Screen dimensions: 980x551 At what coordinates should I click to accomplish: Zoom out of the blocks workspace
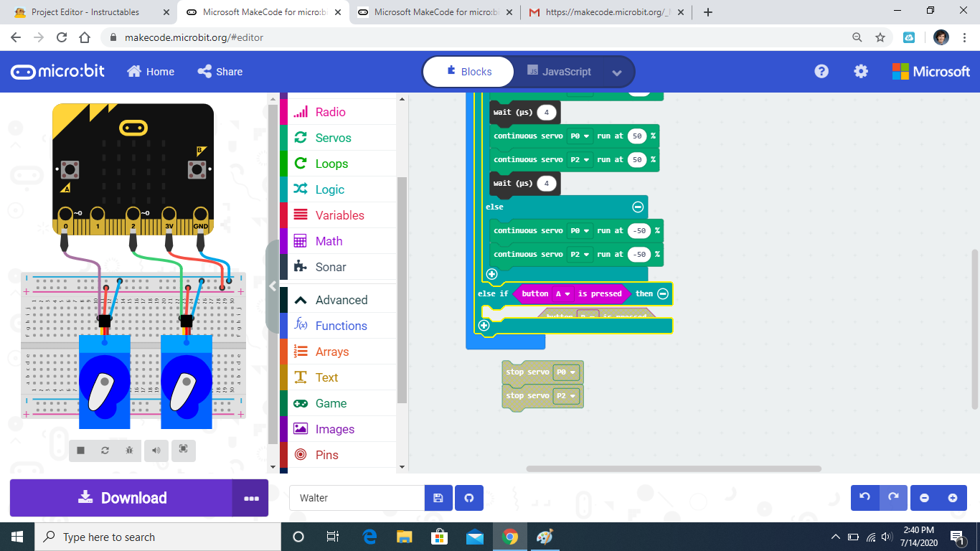(925, 498)
